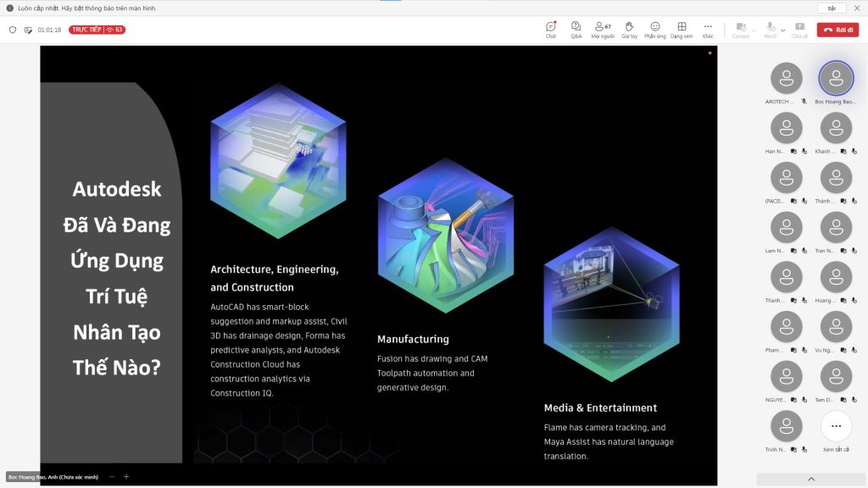Change layout via Dạng xem

click(x=682, y=30)
